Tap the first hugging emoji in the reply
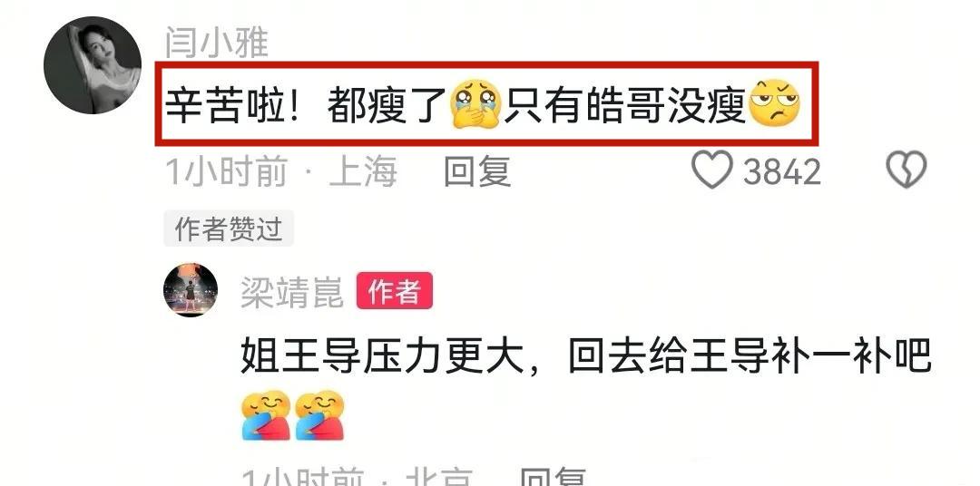Screen dimensions: 980x486 coord(266,414)
